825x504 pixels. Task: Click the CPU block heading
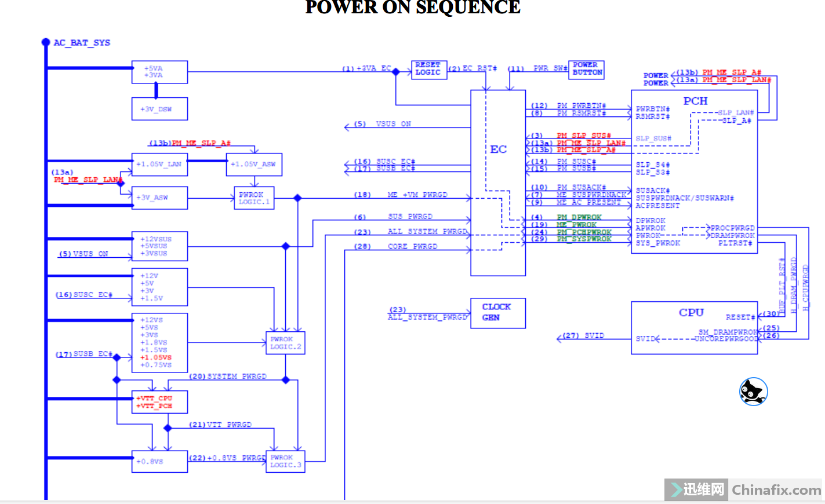(x=691, y=312)
